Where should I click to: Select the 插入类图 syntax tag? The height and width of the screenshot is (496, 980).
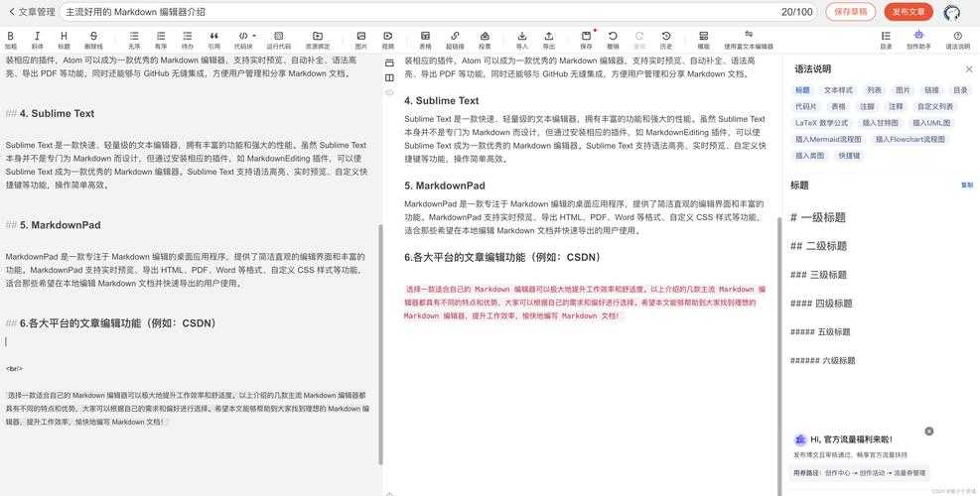click(810, 156)
